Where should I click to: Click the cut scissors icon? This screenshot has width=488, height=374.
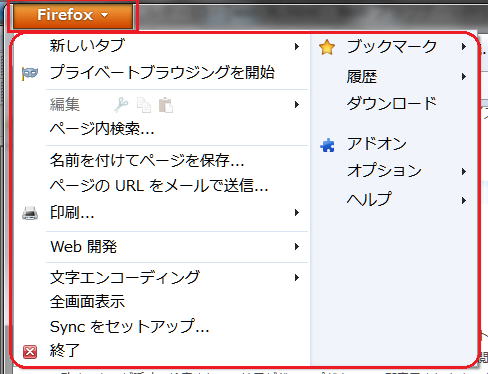[x=121, y=104]
